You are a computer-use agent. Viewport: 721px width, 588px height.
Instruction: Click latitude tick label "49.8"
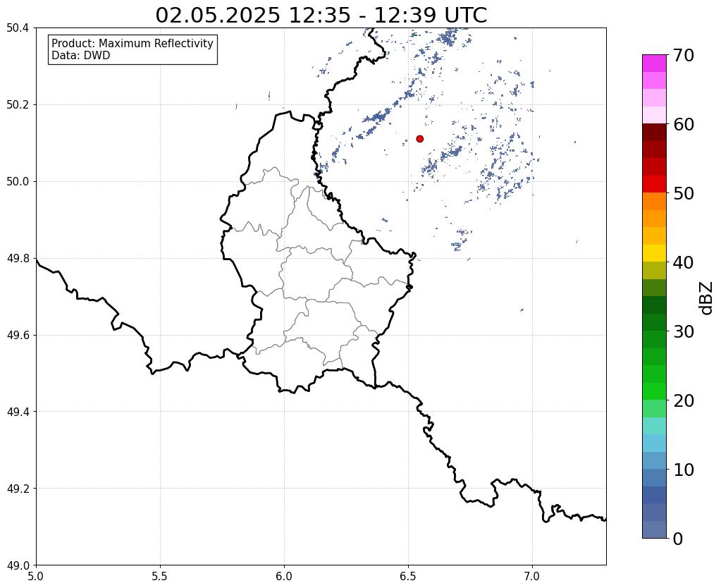18,259
